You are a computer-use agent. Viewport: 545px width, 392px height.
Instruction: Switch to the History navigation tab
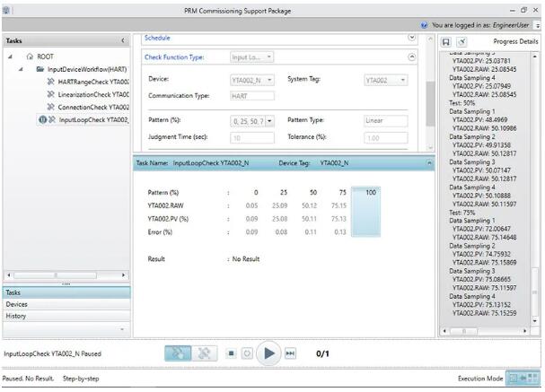point(66,316)
